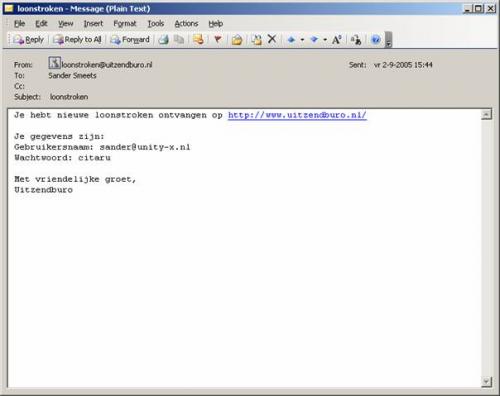Open the Next Item dropdown arrow

coord(325,40)
